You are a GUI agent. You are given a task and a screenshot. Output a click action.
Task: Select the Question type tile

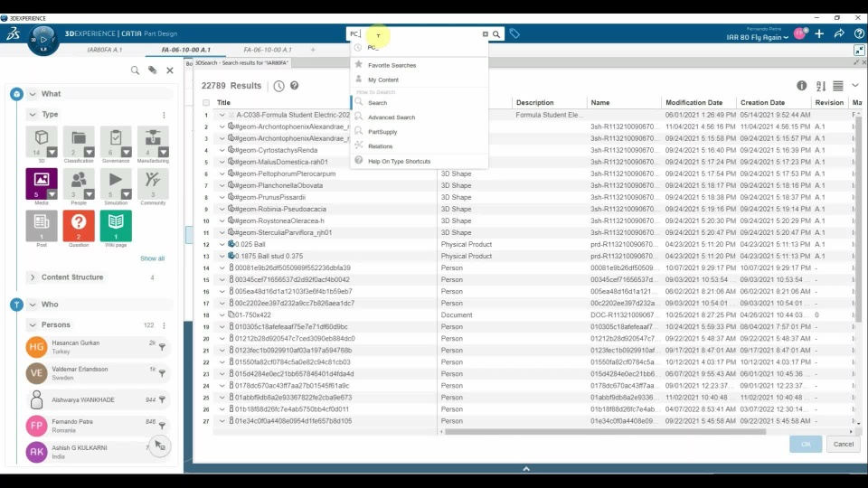pos(79,226)
